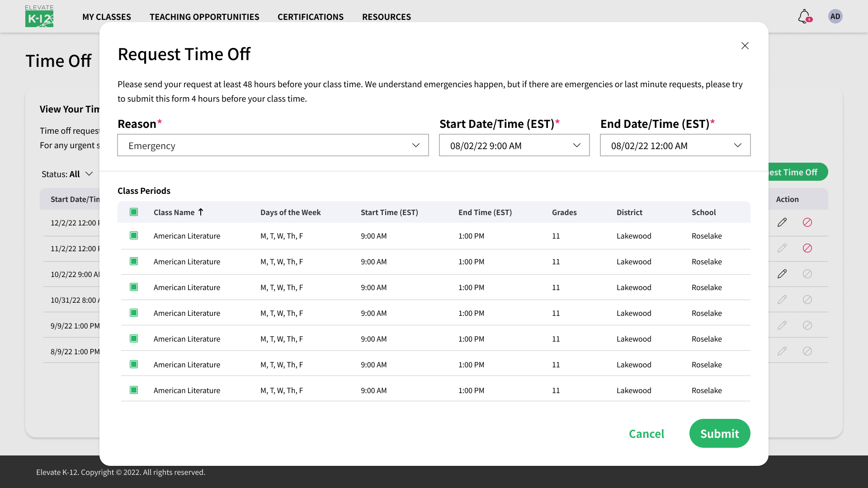Viewport: 868px width, 488px height.
Task: Click the Request Time Off dialog title
Action: 184,54
